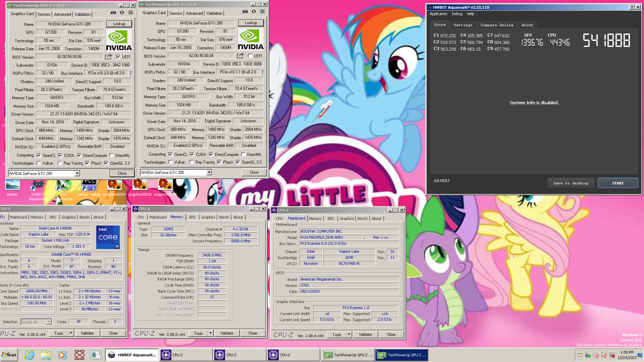Click the Action Center flag tray icon

604,355
